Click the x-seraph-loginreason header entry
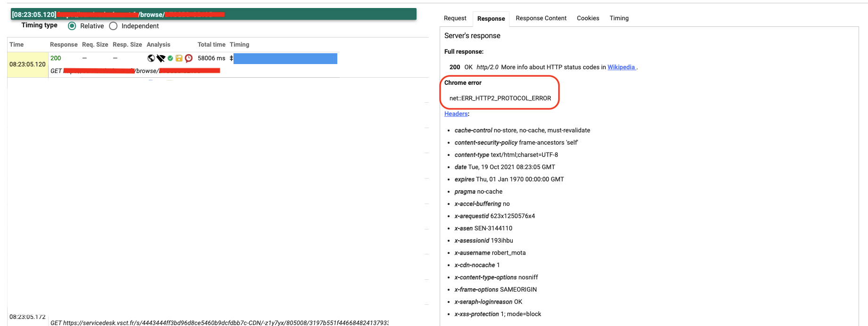The image size is (868, 326). pyautogui.click(x=488, y=302)
